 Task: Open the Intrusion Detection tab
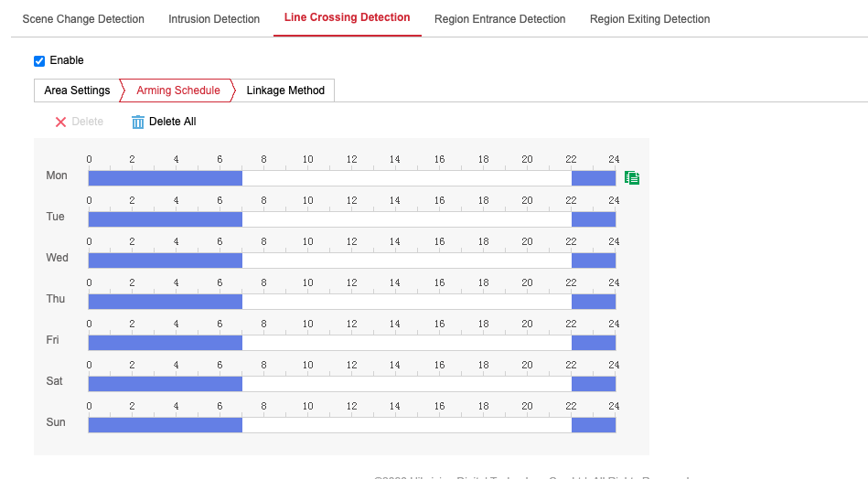click(x=214, y=19)
